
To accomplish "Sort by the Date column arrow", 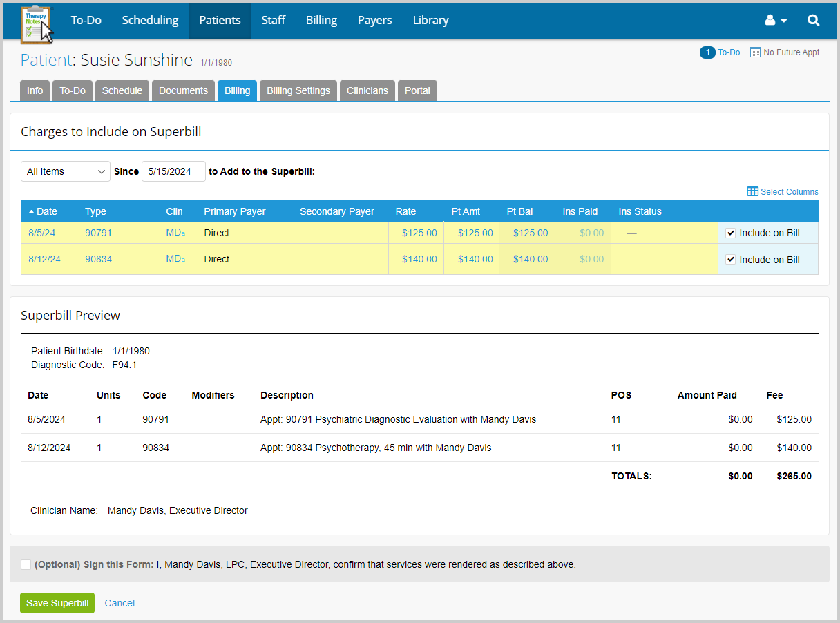I will point(32,211).
